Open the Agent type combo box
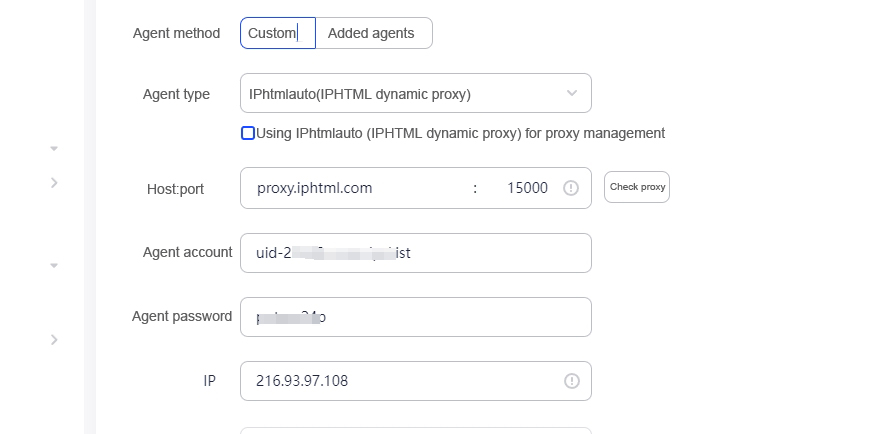 click(x=416, y=93)
